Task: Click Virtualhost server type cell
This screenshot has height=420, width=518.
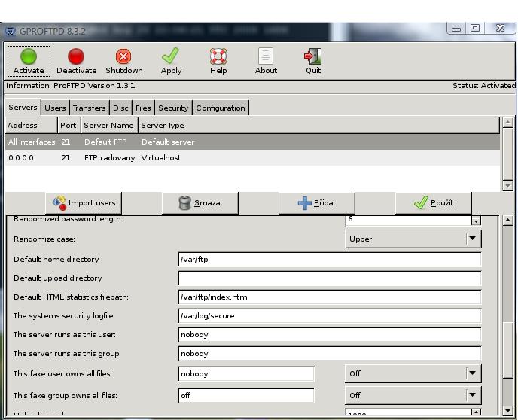Action: coord(161,157)
